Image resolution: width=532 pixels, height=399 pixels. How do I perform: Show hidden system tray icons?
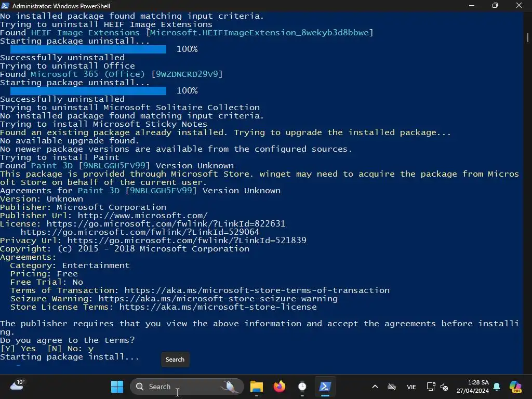375,387
